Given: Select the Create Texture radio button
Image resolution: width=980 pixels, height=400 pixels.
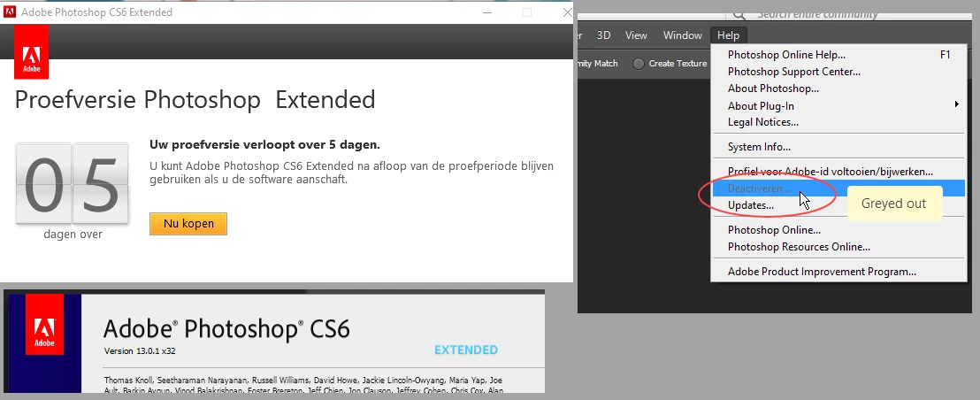Looking at the screenshot, I should pyautogui.click(x=638, y=64).
